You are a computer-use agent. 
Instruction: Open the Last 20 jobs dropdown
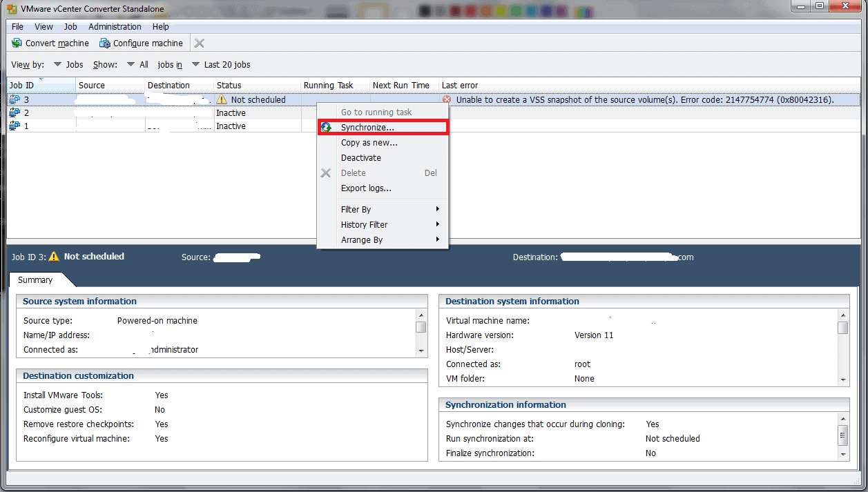tap(221, 64)
